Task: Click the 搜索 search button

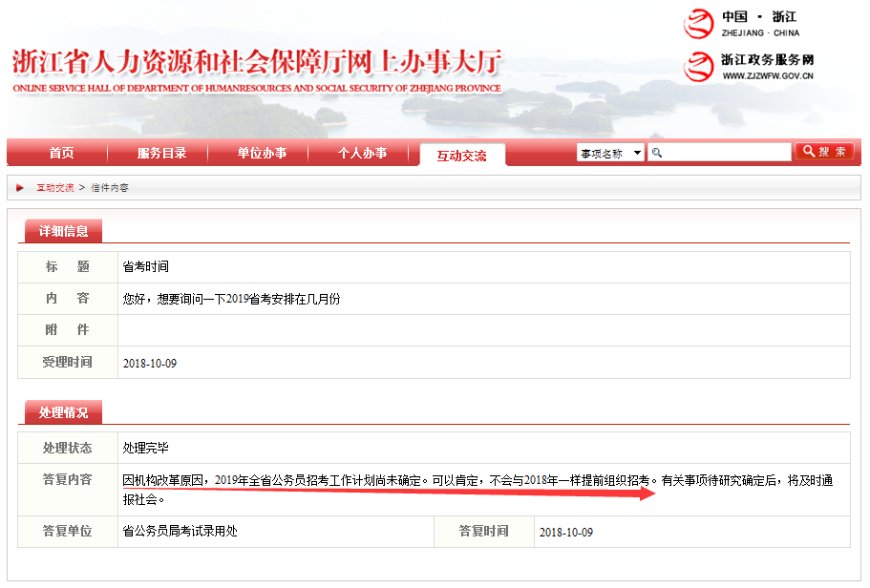Action: 824,152
